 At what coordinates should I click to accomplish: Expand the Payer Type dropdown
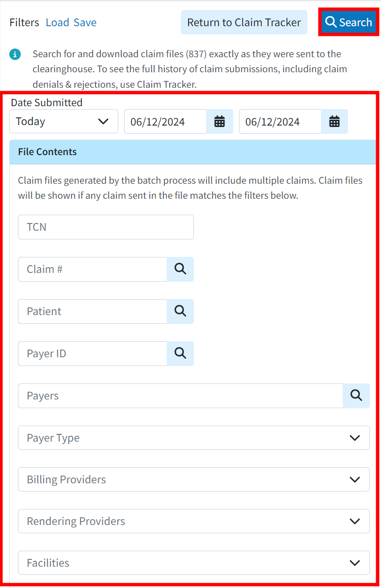[x=194, y=438]
